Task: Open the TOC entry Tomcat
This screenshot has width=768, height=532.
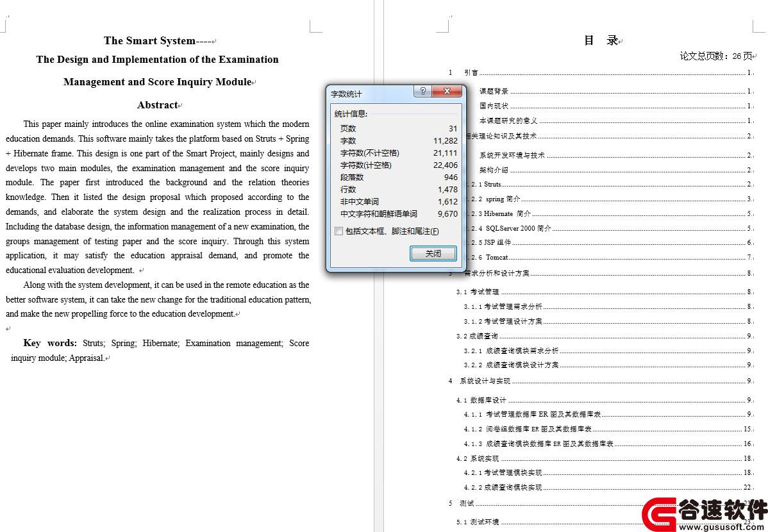Action: point(609,257)
